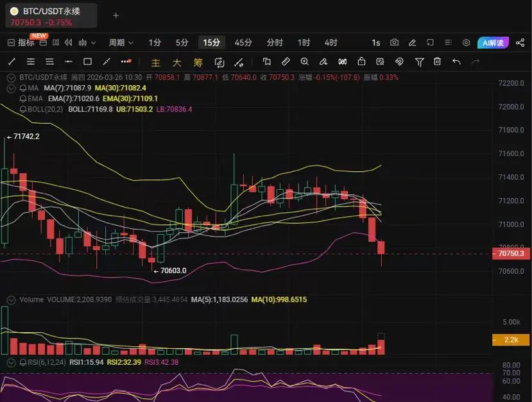Click the 71742.2 high price marker
This screenshot has width=532, height=402.
coord(23,137)
